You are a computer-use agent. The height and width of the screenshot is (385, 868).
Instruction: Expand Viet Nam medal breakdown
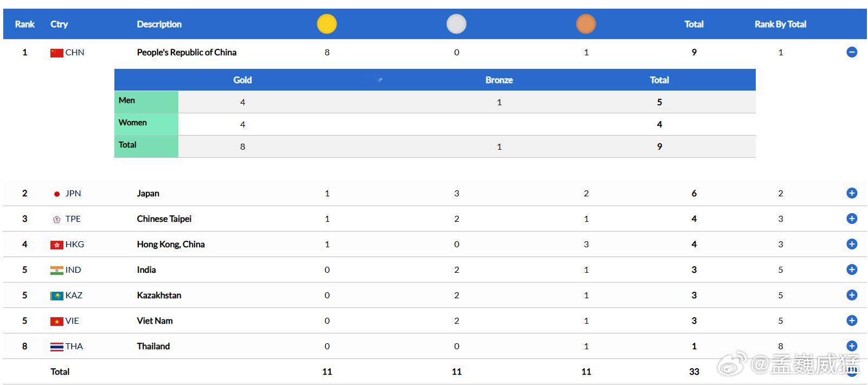click(852, 320)
